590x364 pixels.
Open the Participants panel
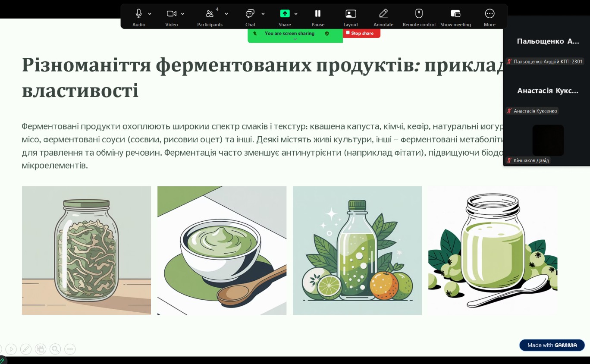210,14
